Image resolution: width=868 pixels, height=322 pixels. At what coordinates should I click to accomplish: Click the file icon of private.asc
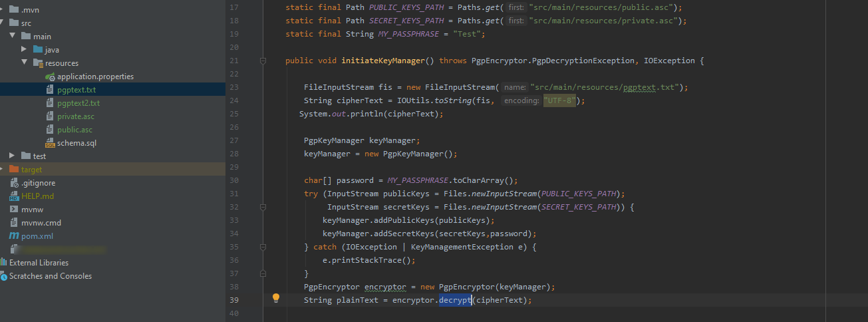tap(50, 116)
